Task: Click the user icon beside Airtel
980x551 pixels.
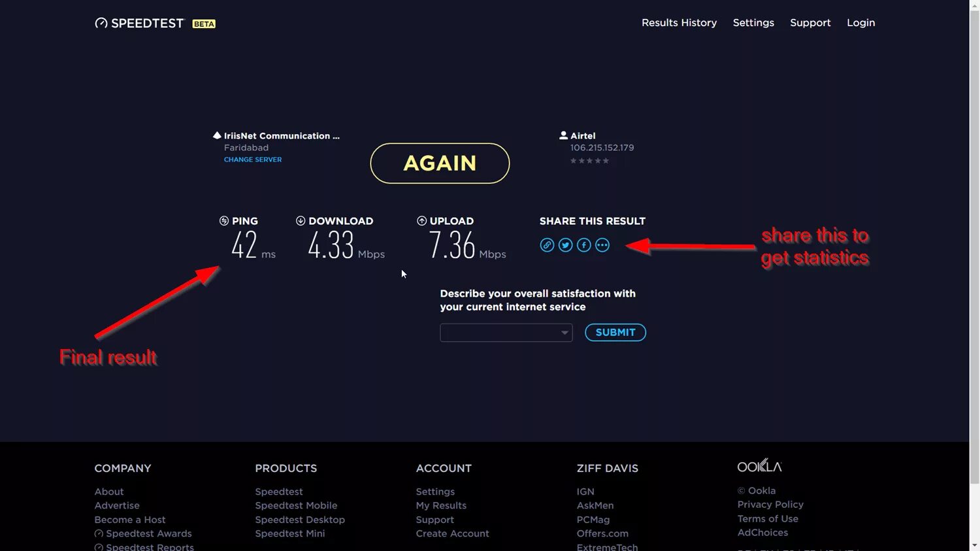Action: (x=563, y=135)
